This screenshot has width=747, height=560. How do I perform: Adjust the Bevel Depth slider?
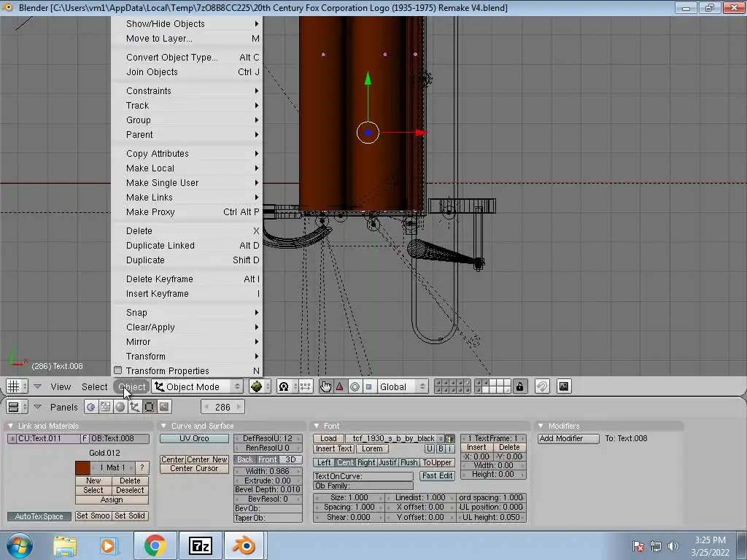[268, 489]
